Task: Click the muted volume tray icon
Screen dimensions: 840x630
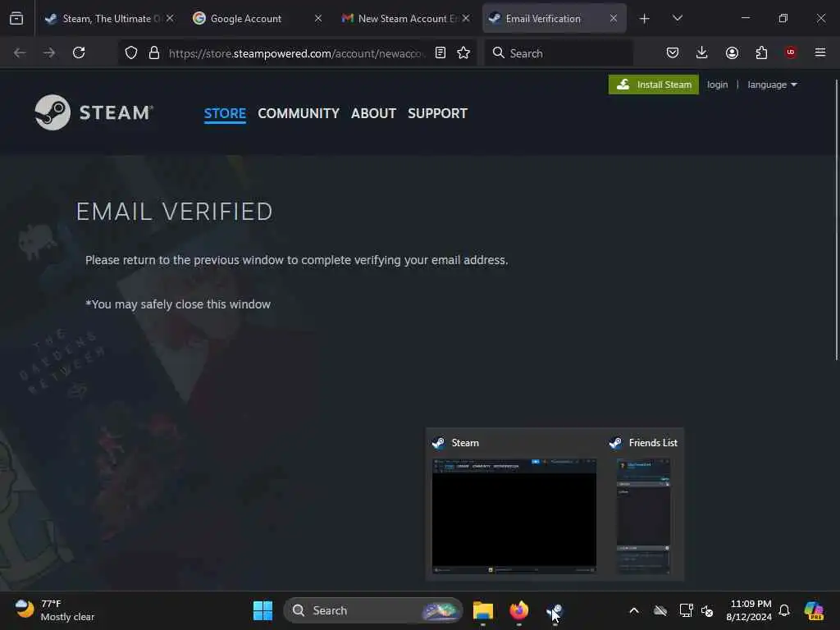Action: 707,610
